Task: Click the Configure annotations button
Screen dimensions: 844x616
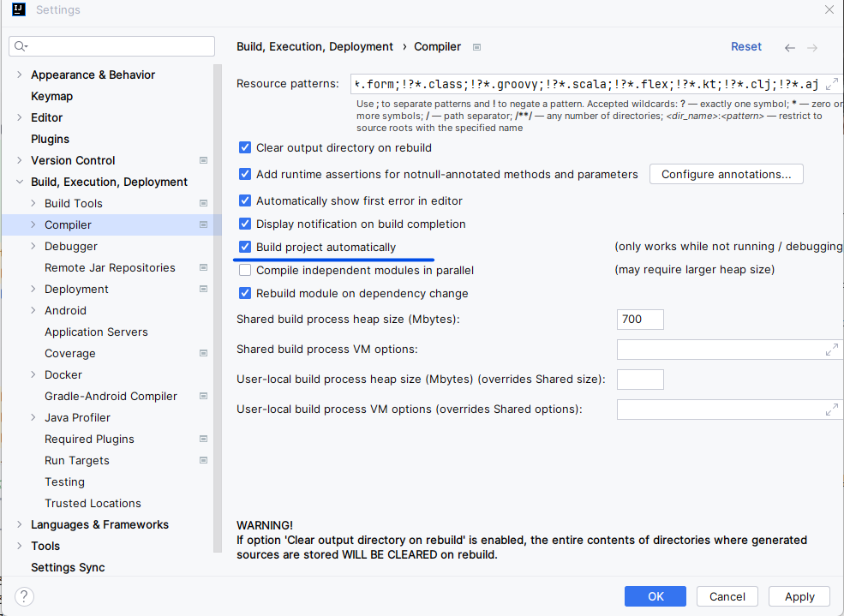Action: pos(726,174)
